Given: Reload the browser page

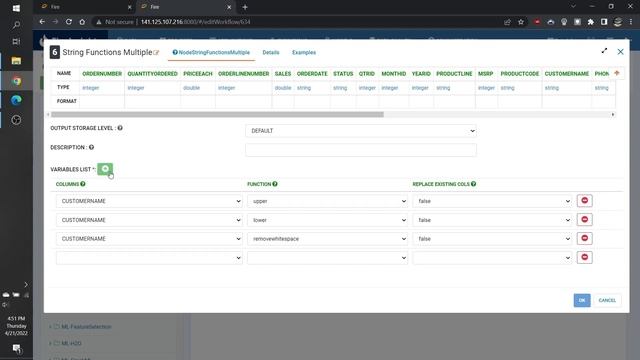Looking at the screenshot, I should pos(69,22).
